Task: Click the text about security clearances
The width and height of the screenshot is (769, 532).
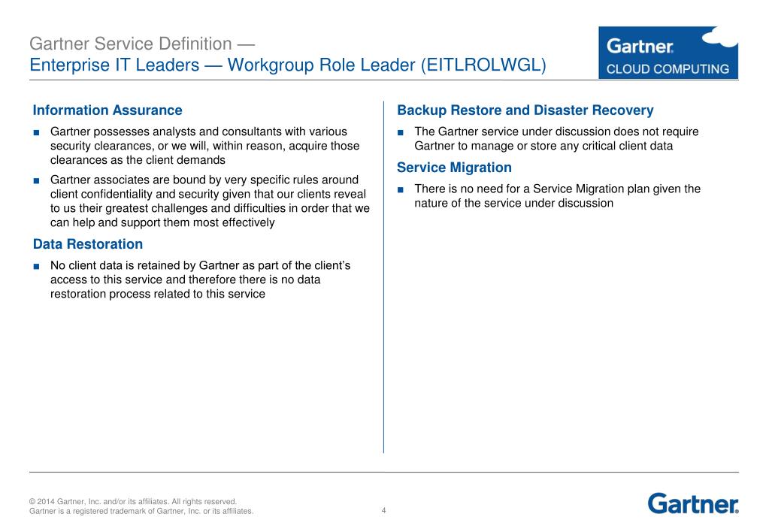Action: pyautogui.click(x=205, y=146)
